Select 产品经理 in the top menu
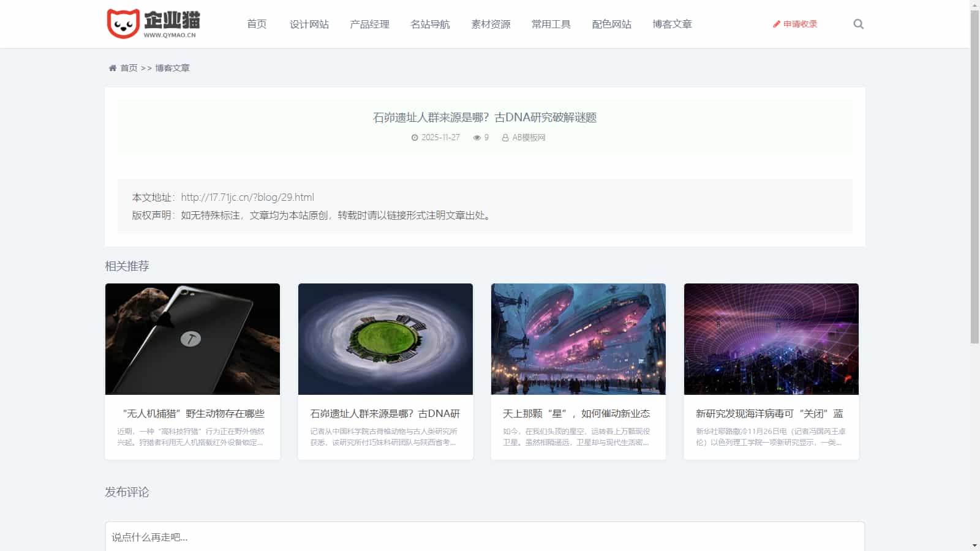The image size is (980, 551). pyautogui.click(x=369, y=24)
